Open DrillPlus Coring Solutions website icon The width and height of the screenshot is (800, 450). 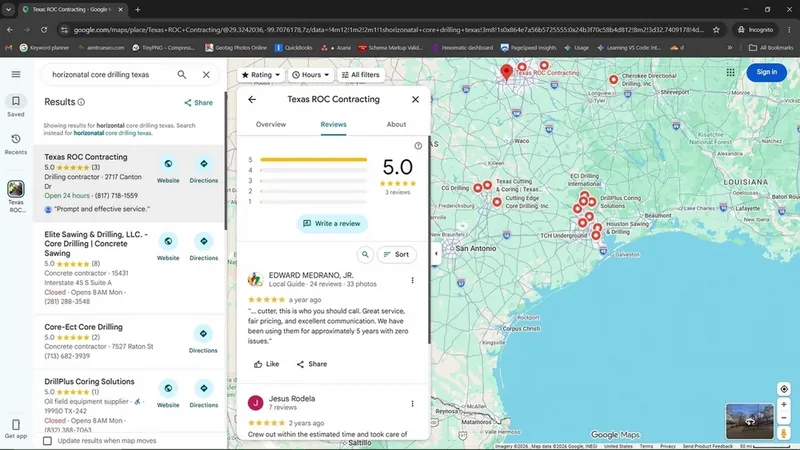pos(168,388)
